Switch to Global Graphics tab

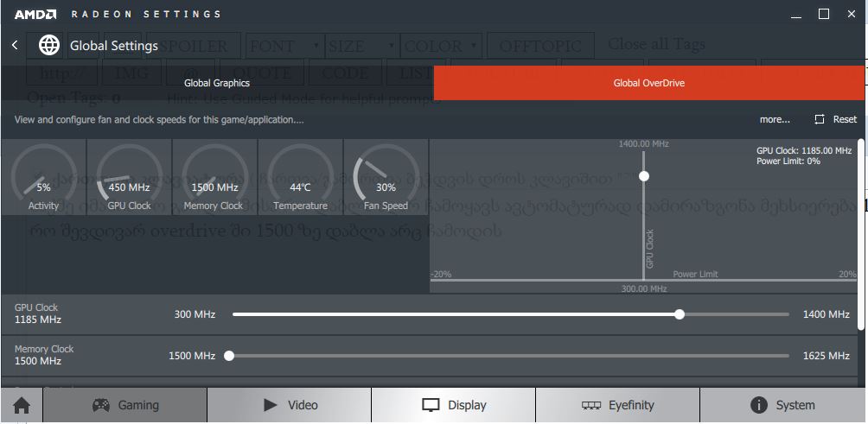217,83
